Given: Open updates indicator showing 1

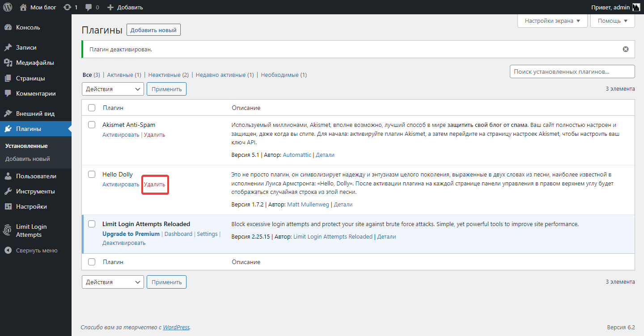Looking at the screenshot, I should point(70,7).
